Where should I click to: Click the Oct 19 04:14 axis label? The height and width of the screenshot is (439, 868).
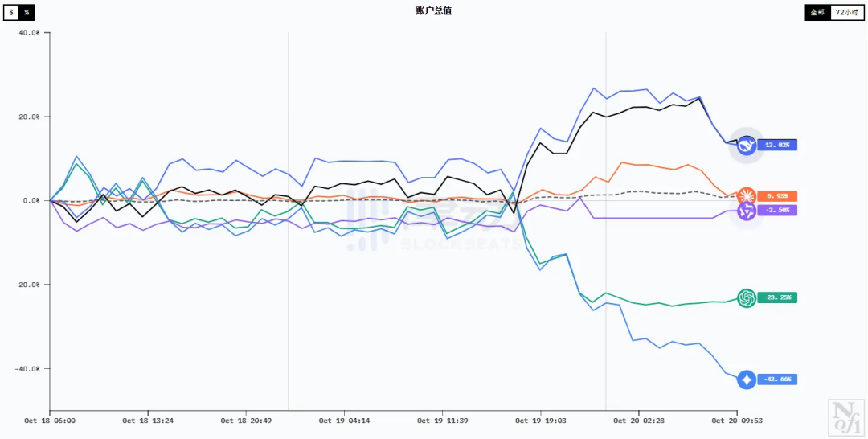pyautogui.click(x=344, y=421)
